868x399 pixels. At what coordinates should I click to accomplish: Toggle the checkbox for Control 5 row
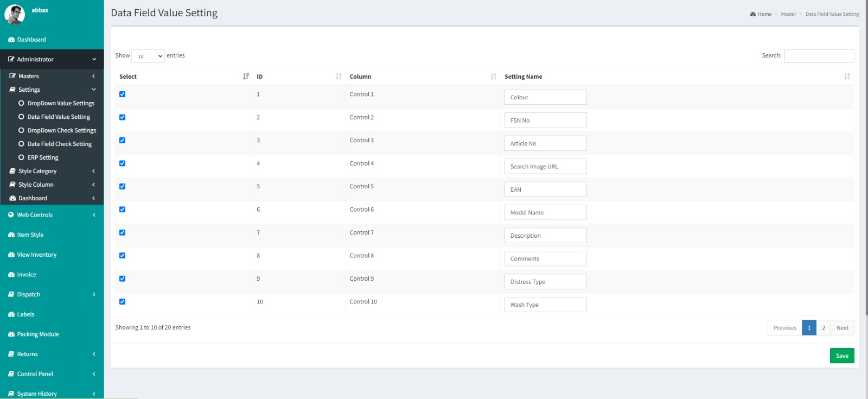point(122,187)
